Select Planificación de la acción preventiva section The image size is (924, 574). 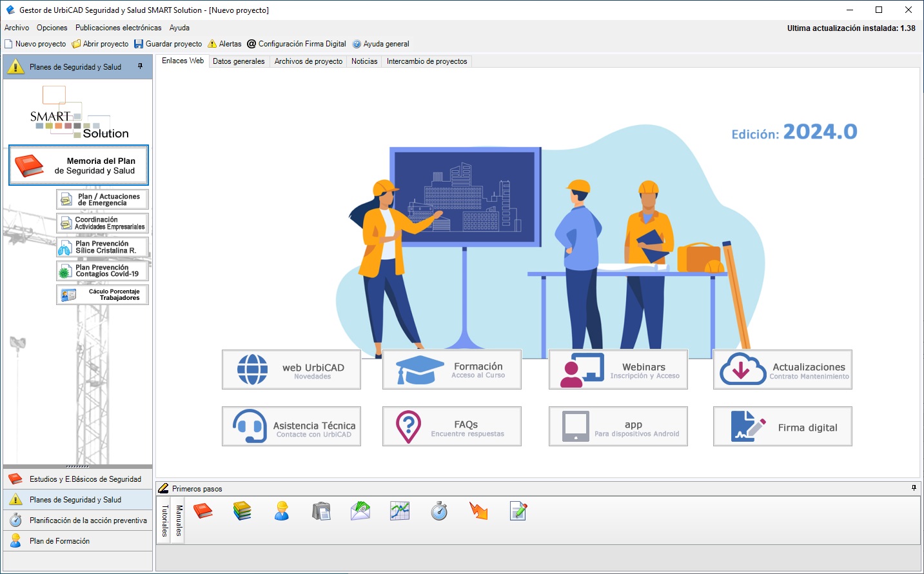(78, 520)
